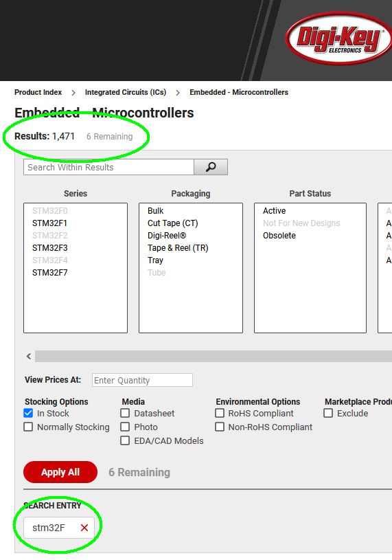
Task: Select Bulk in Packaging list
Action: pos(156,211)
